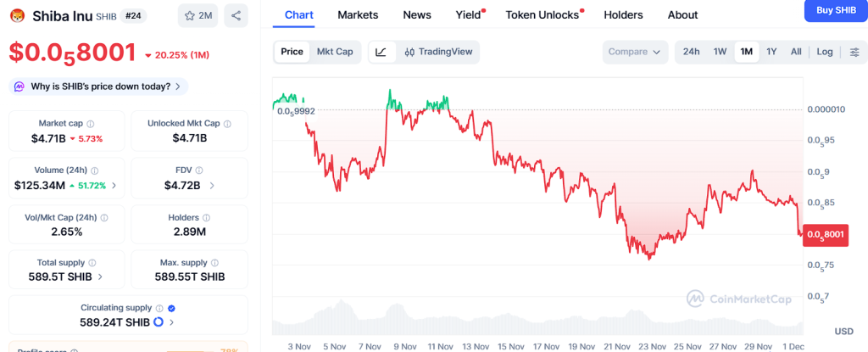Viewport: 868px width, 352px height.
Task: Expand the Total supply details chevron
Action: (x=101, y=277)
